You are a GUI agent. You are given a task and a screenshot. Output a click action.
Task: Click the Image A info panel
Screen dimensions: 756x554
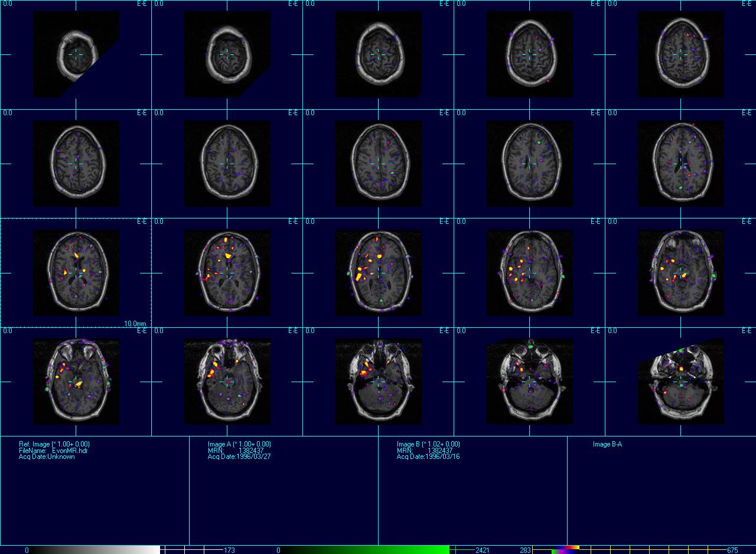click(x=283, y=490)
